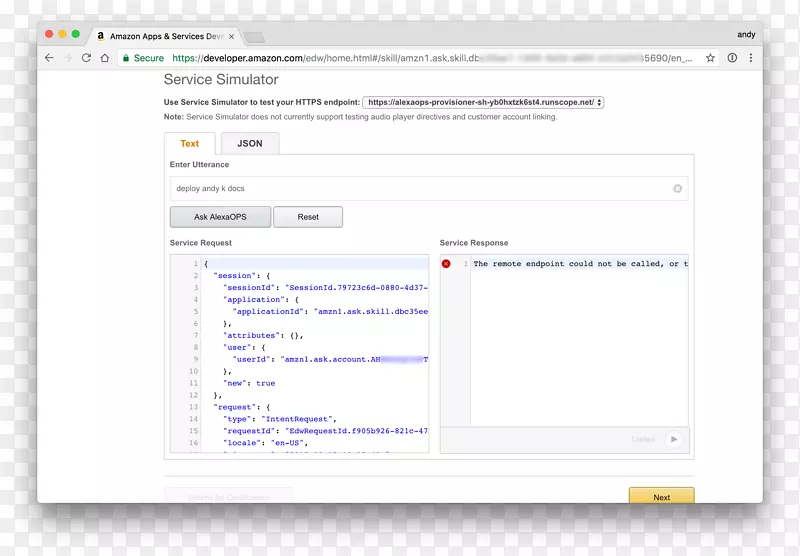Bookmark this page with star icon
The height and width of the screenshot is (556, 800).
click(x=710, y=58)
